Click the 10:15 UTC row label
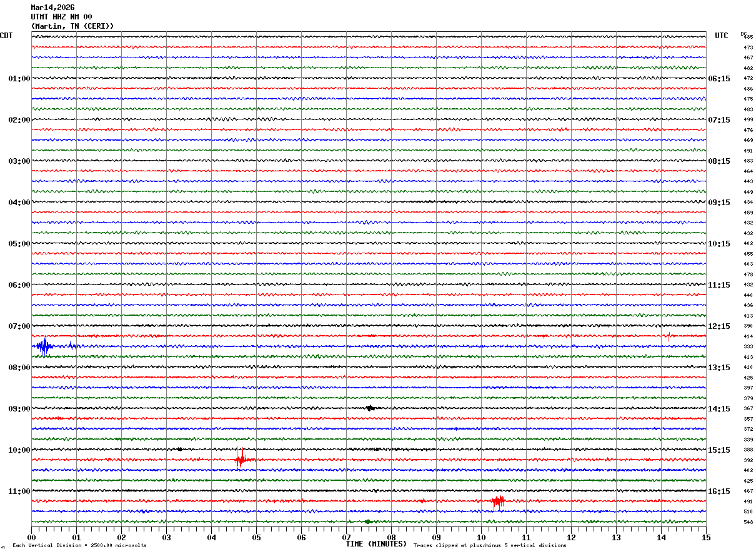Viewport: 756px width, 554px height. (x=719, y=244)
